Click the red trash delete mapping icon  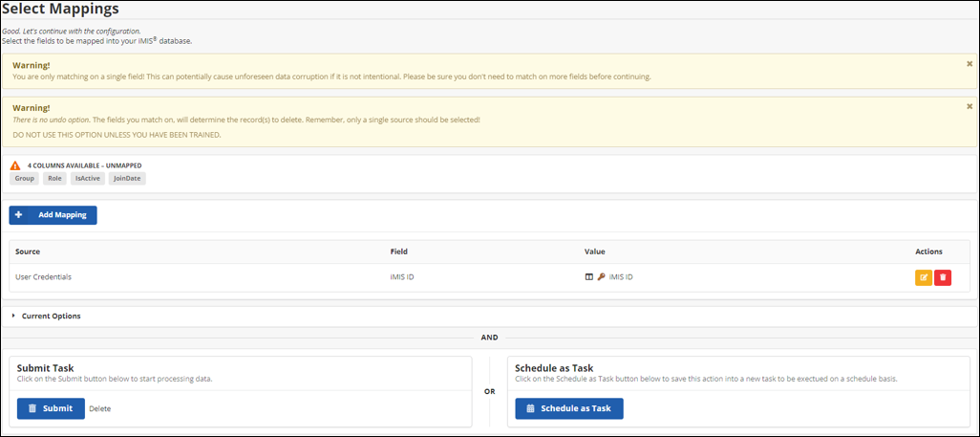tap(943, 277)
